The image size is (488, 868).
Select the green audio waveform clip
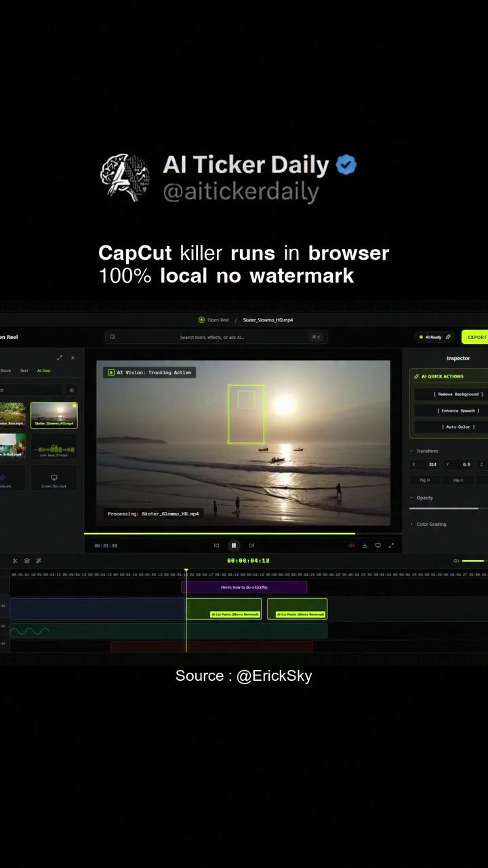(x=168, y=631)
